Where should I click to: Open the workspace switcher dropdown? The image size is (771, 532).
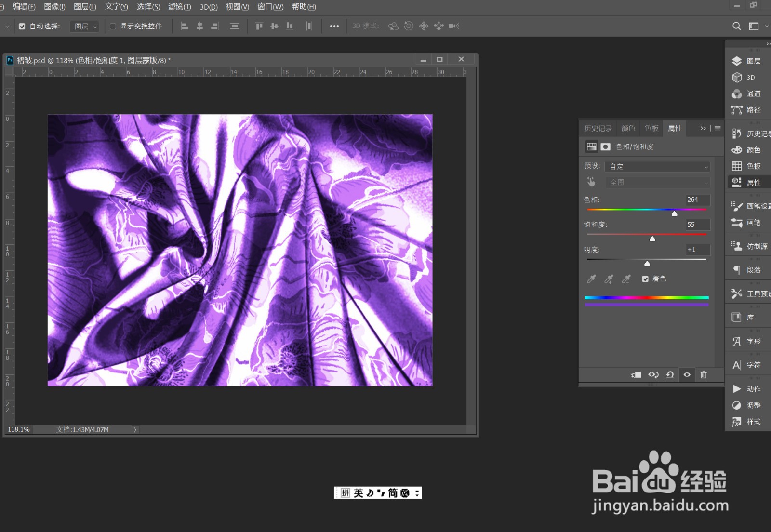757,26
